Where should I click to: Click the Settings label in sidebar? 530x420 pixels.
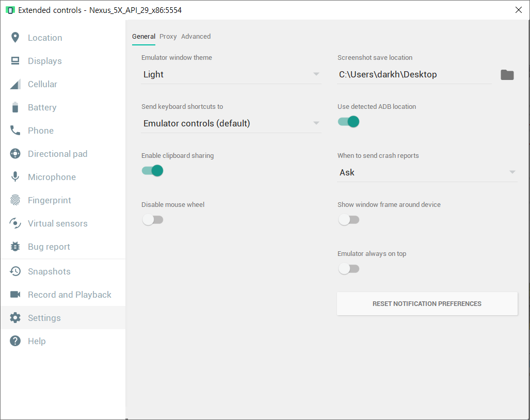click(x=44, y=318)
